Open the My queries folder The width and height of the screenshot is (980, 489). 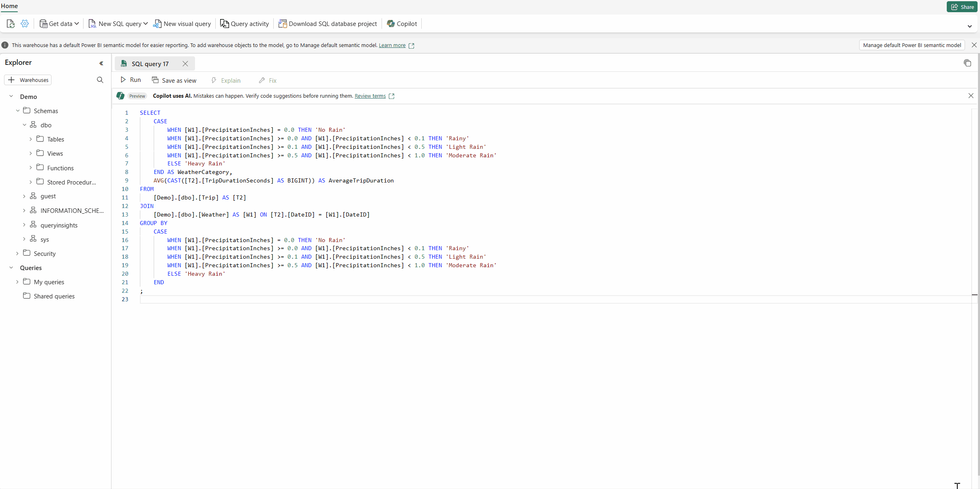pyautogui.click(x=49, y=282)
